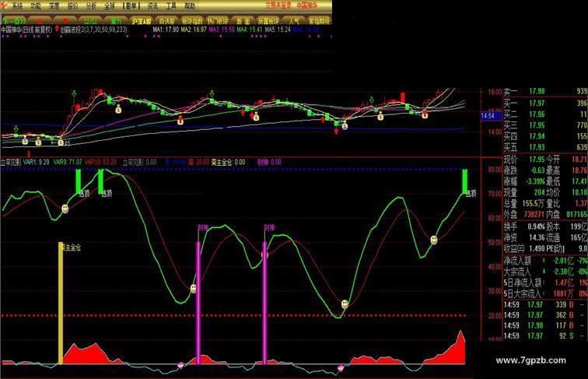The height and width of the screenshot is (379, 588).
Task: Click the smiley face at the dip near the 20 line
Action: tap(345, 304)
